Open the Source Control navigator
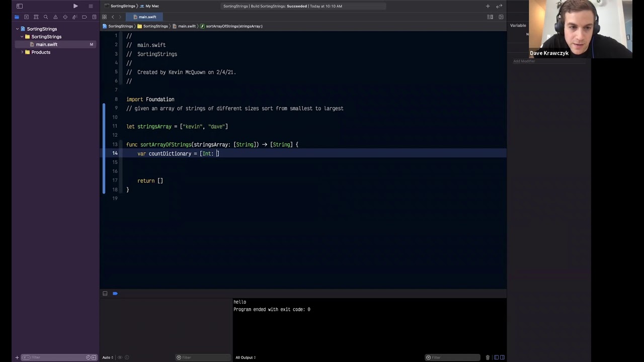The width and height of the screenshot is (644, 362). click(26, 17)
